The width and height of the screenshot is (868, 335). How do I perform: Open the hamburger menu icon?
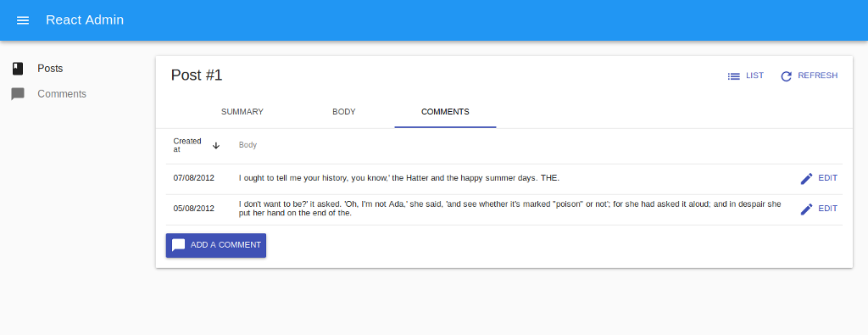click(23, 20)
